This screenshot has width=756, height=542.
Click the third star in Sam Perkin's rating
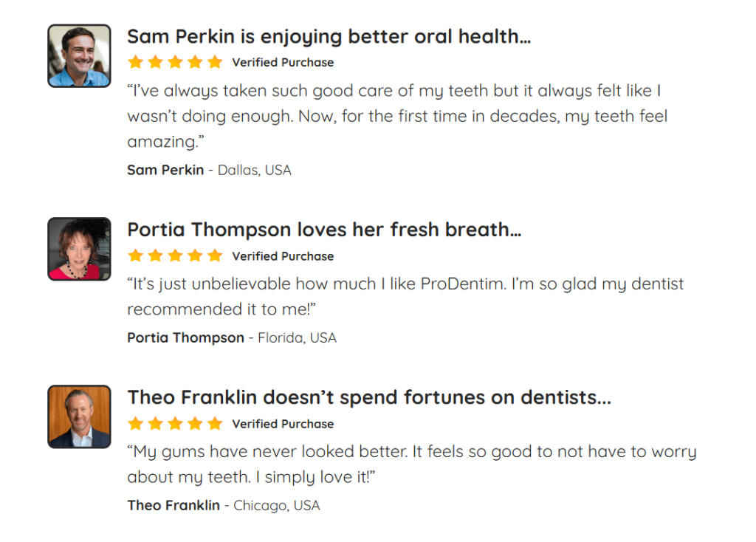(175, 62)
